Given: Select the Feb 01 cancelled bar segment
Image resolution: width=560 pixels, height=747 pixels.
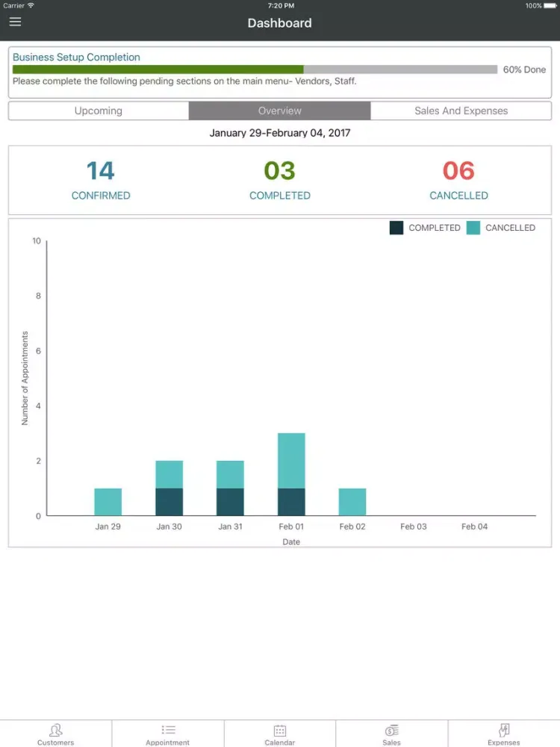Looking at the screenshot, I should [x=291, y=461].
